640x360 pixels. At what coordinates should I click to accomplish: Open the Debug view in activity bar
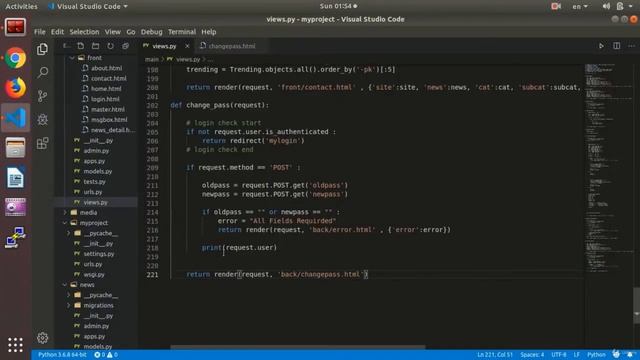coord(42,119)
